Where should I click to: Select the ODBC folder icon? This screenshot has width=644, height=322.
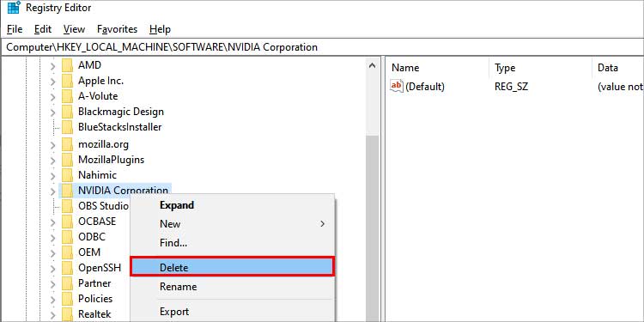tap(67, 237)
